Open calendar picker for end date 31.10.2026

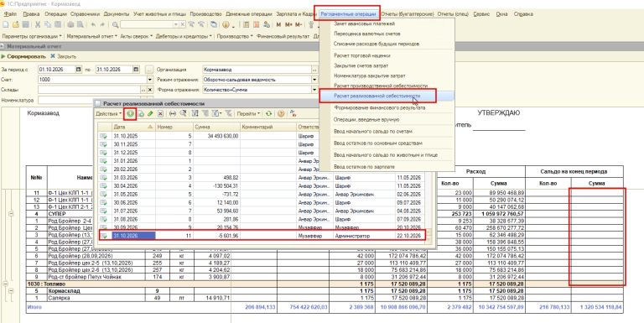point(137,70)
